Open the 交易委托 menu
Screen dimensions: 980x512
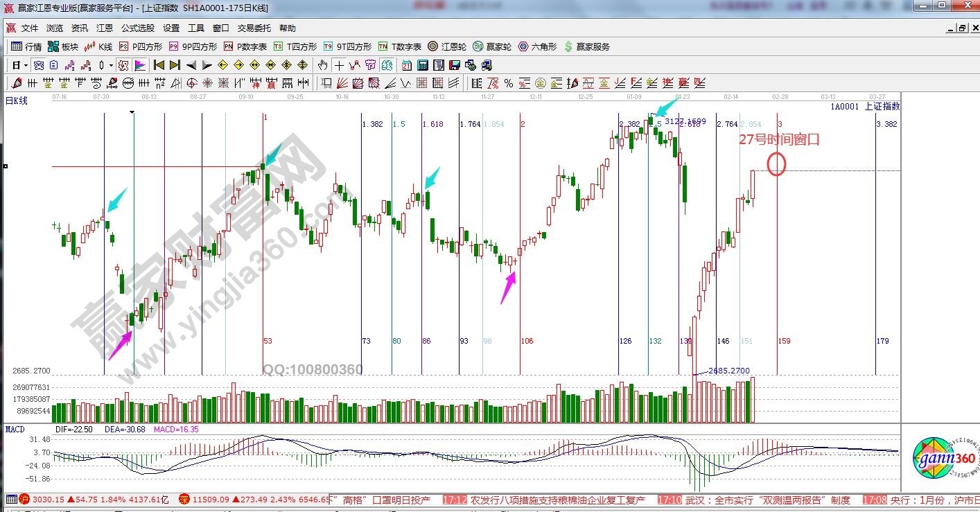[254, 28]
